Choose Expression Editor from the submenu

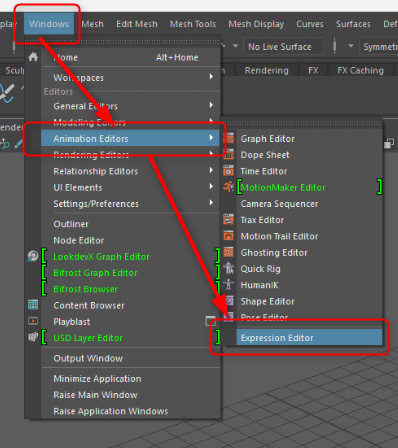(x=309, y=338)
